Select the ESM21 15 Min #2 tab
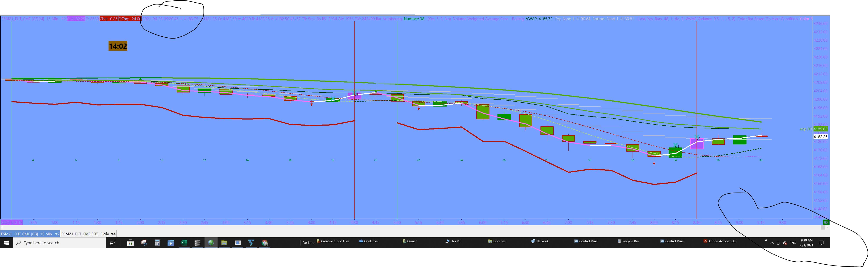This screenshot has height=267, width=868. [x=30, y=234]
